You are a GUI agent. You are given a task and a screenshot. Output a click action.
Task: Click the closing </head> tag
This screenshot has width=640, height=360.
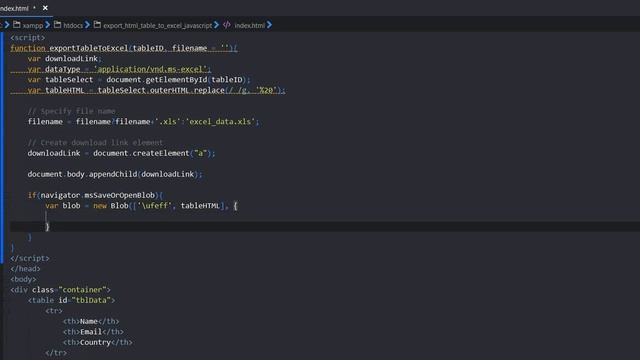25,269
